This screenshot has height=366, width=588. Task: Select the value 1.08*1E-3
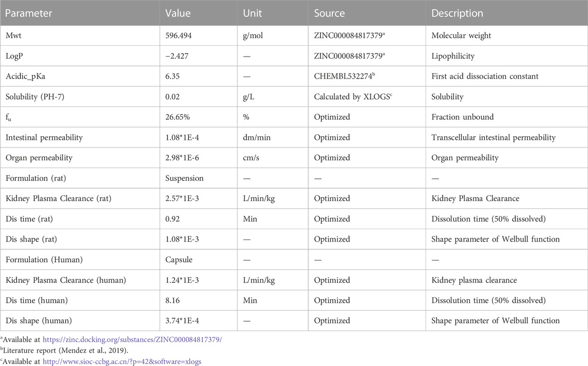point(182,239)
